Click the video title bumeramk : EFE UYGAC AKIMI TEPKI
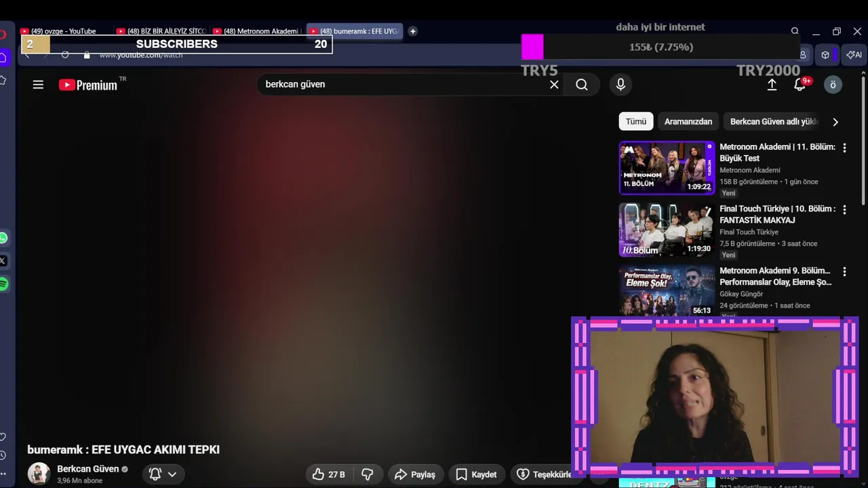The width and height of the screenshot is (868, 488). (123, 449)
